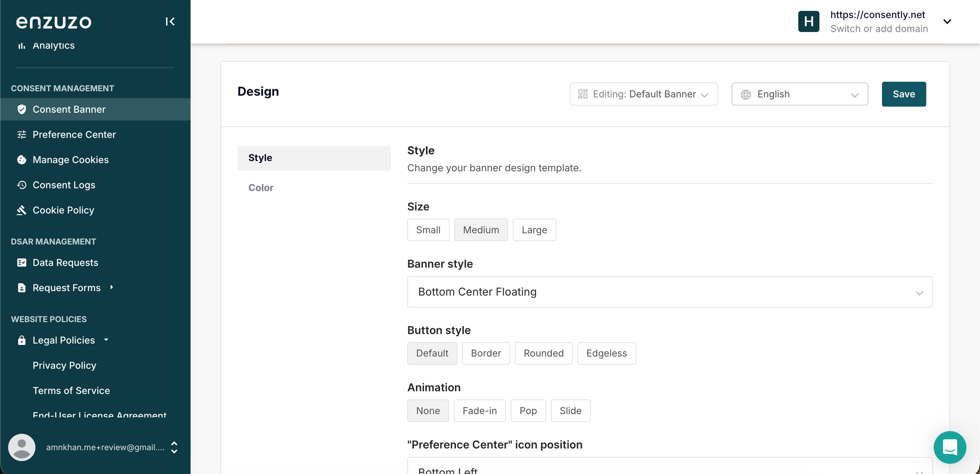Click the enzuzo logo
This screenshot has width=980, height=474.
pos(54,22)
